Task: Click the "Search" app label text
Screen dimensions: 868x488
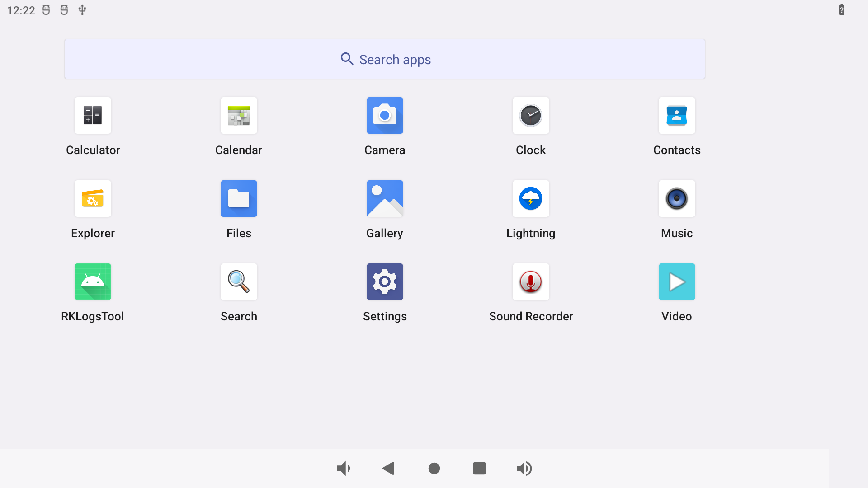Action: 239,316
